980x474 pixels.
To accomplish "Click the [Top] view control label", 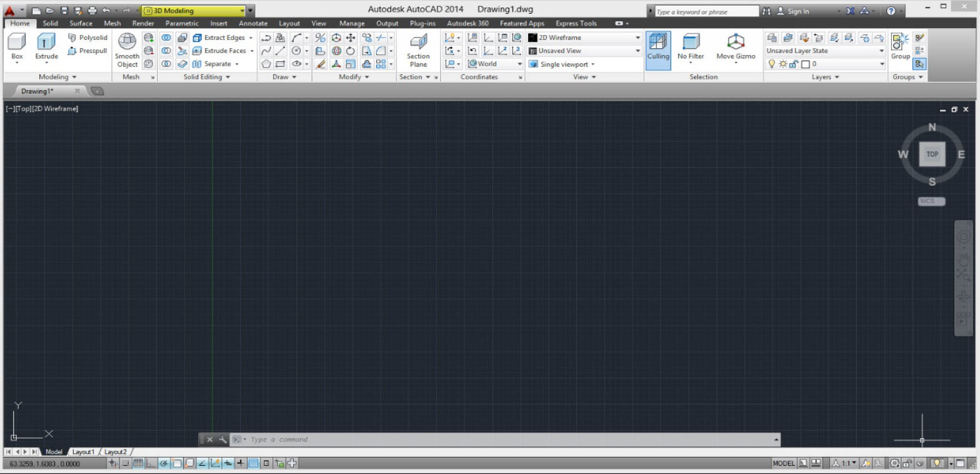I will click(x=23, y=109).
